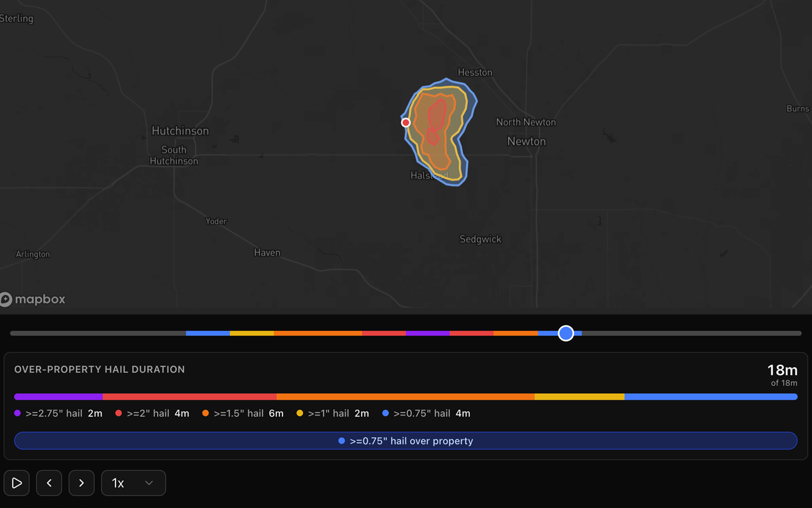
Task: Click the >=2" hail red legend dot
Action: click(x=118, y=413)
